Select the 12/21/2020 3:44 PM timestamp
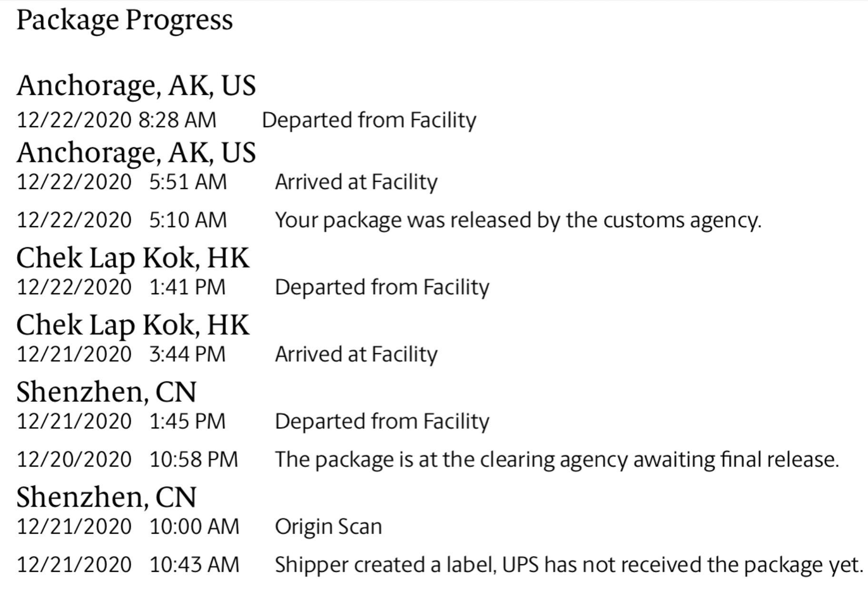 click(121, 355)
